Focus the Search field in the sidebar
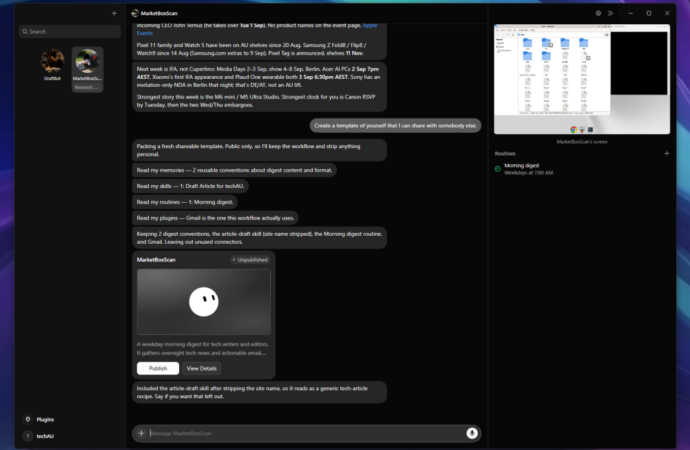Image resolution: width=690 pixels, height=450 pixels. pos(70,32)
